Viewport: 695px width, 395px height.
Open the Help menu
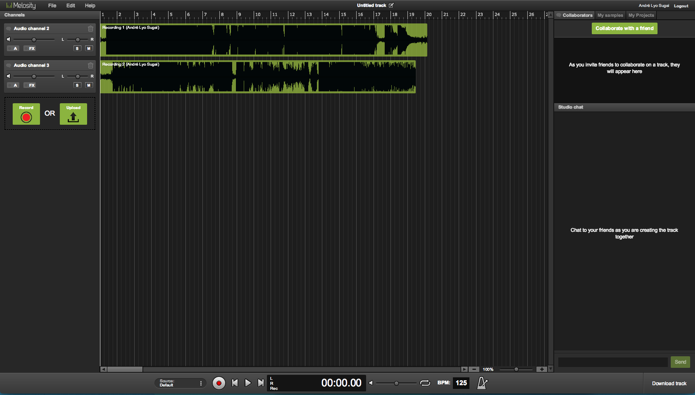pyautogui.click(x=90, y=6)
